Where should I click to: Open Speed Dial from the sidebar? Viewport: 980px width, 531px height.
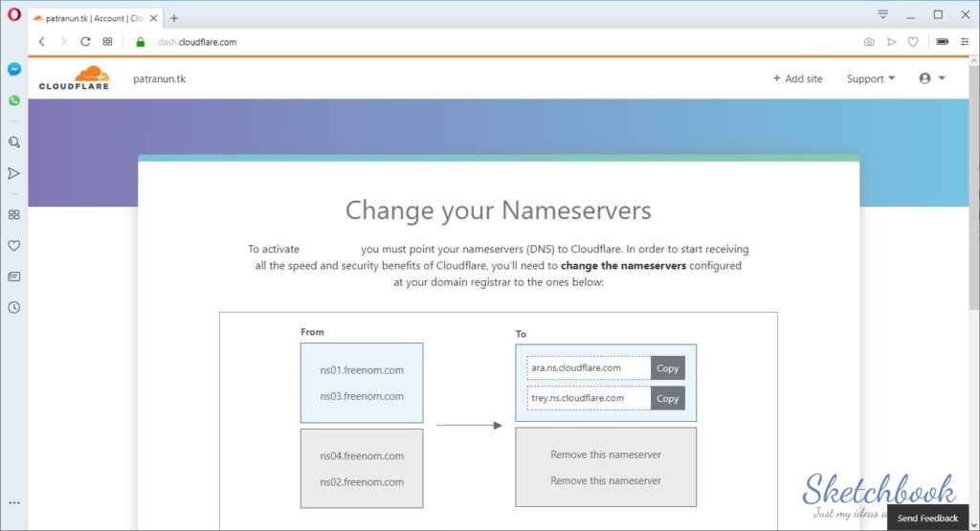13,215
